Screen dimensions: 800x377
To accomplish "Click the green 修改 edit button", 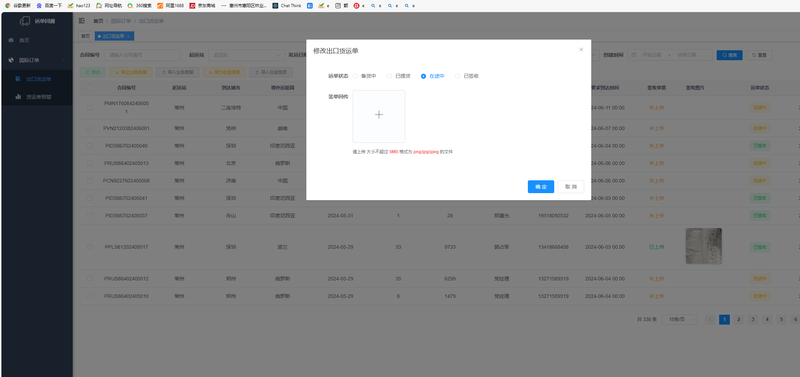I will 92,72.
